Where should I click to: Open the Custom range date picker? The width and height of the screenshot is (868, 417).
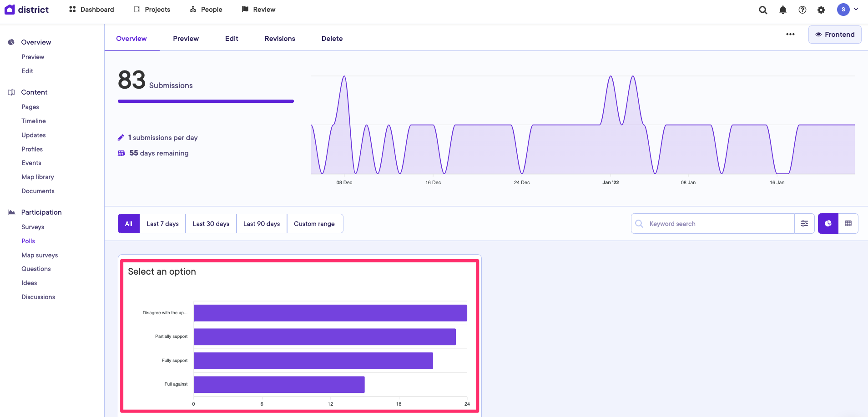click(314, 224)
